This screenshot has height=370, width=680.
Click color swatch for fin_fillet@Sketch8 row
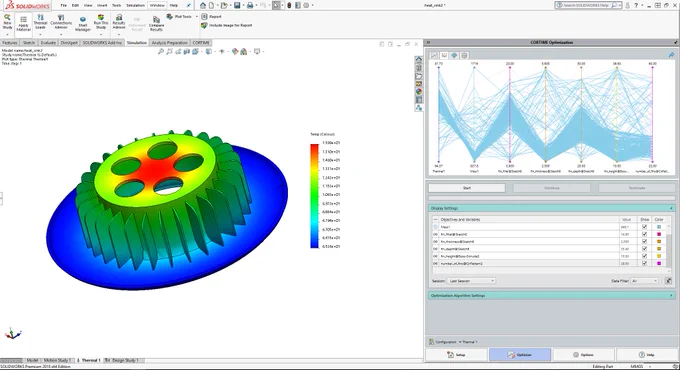coord(659,234)
